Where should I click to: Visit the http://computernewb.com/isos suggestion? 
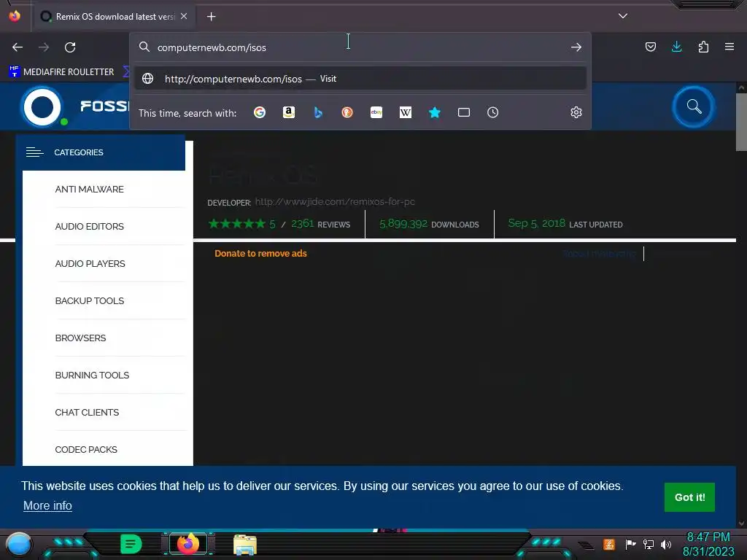tap(360, 79)
